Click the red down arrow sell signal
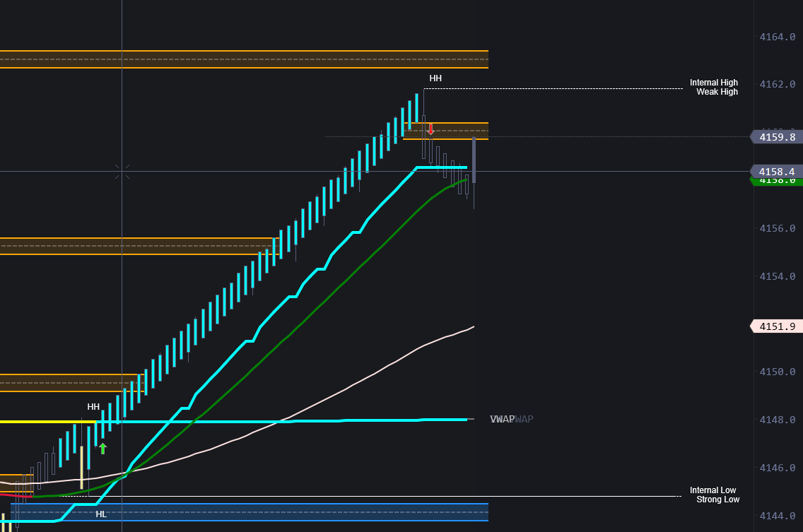 tap(430, 129)
